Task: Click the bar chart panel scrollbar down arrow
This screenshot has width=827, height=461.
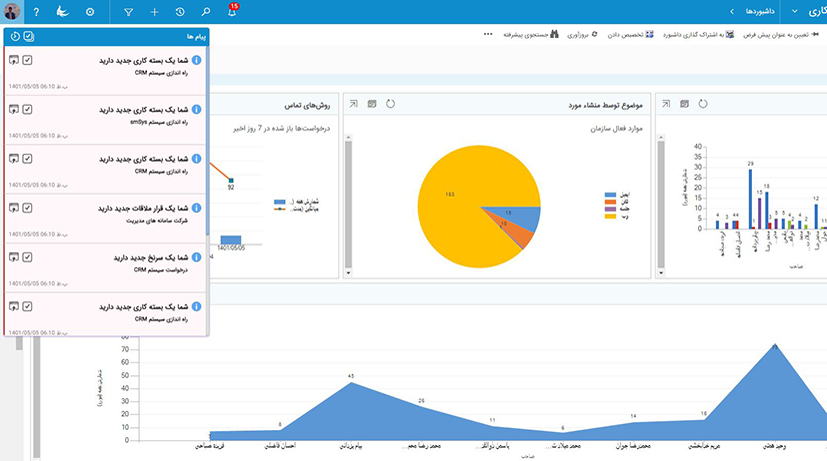Action: point(661,273)
